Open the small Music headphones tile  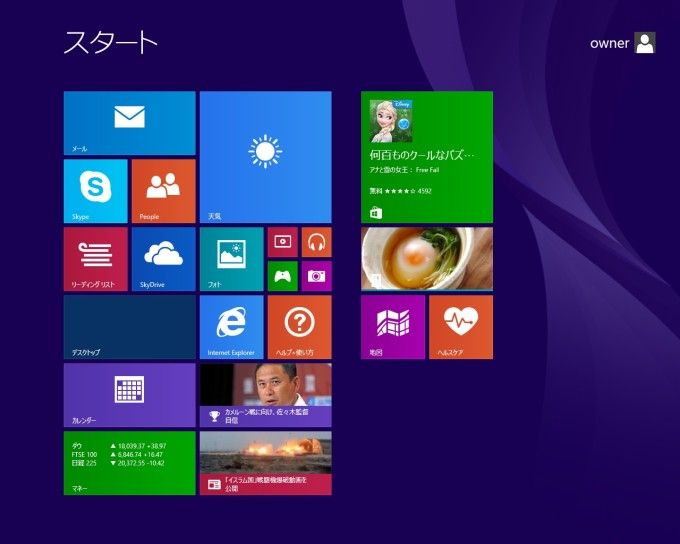pyautogui.click(x=317, y=242)
